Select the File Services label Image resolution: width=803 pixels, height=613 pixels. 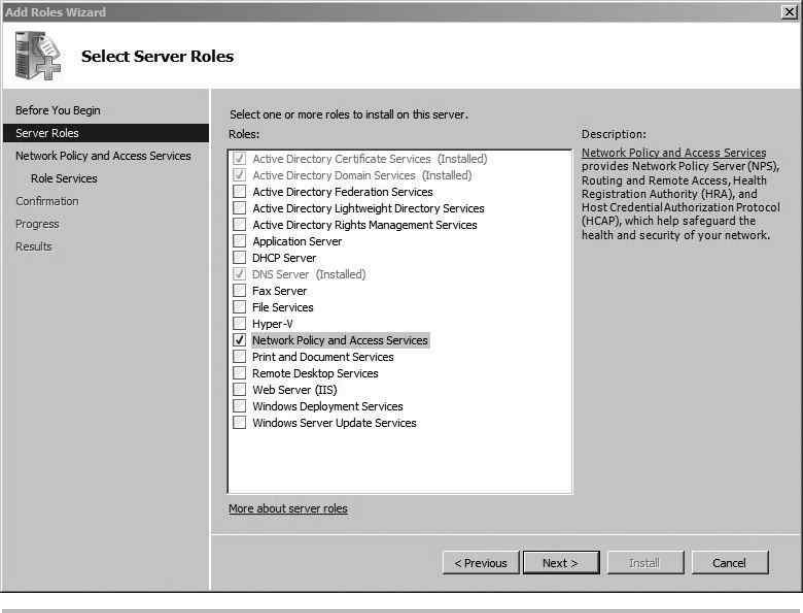pos(283,307)
